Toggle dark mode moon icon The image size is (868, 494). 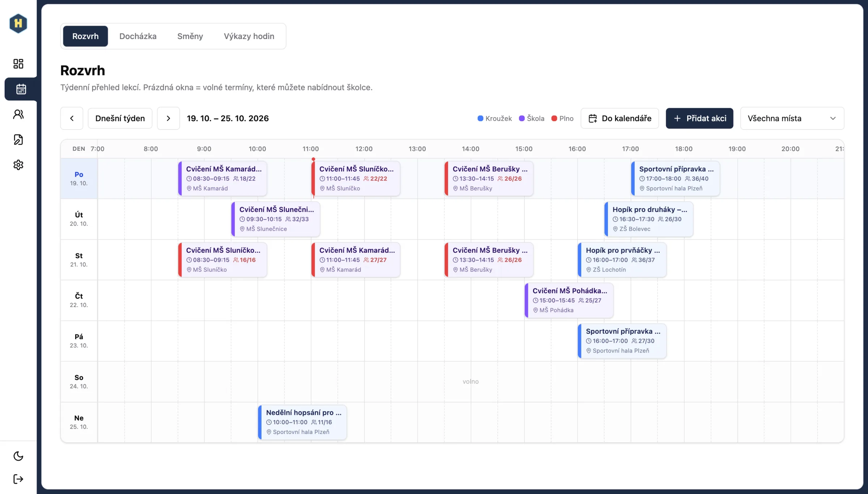click(18, 456)
